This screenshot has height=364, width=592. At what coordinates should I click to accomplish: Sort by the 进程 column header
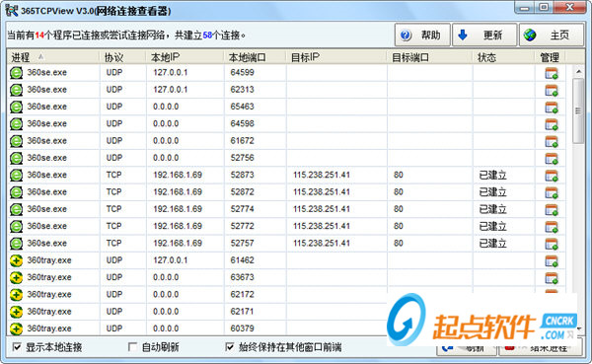(53, 57)
